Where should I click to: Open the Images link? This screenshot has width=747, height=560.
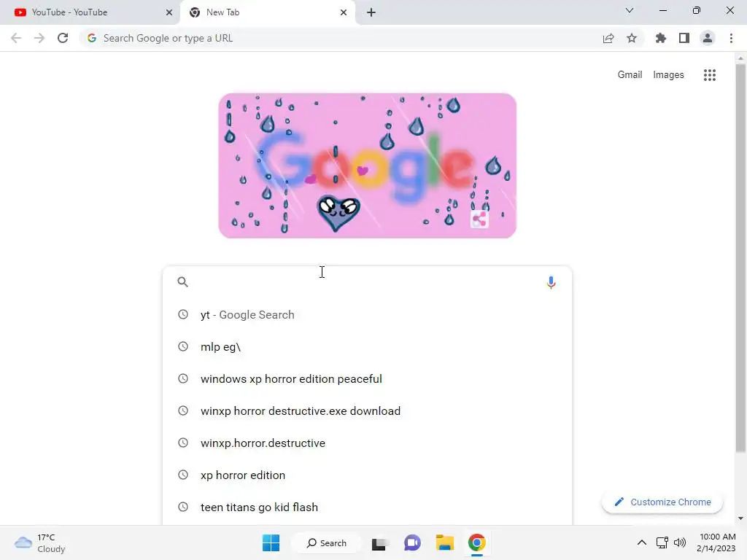668,75
